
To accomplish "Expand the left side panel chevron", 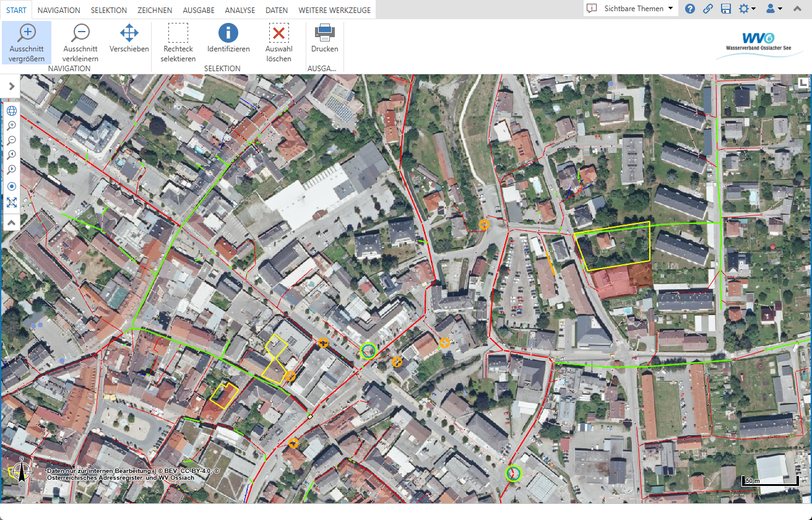I will coord(11,87).
